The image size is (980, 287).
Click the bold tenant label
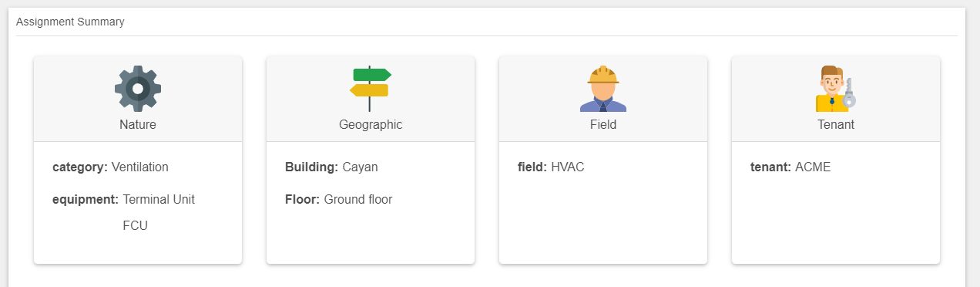pyautogui.click(x=771, y=167)
